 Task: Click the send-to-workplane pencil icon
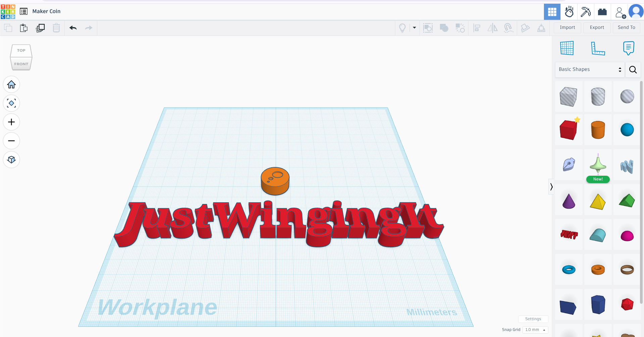click(525, 28)
